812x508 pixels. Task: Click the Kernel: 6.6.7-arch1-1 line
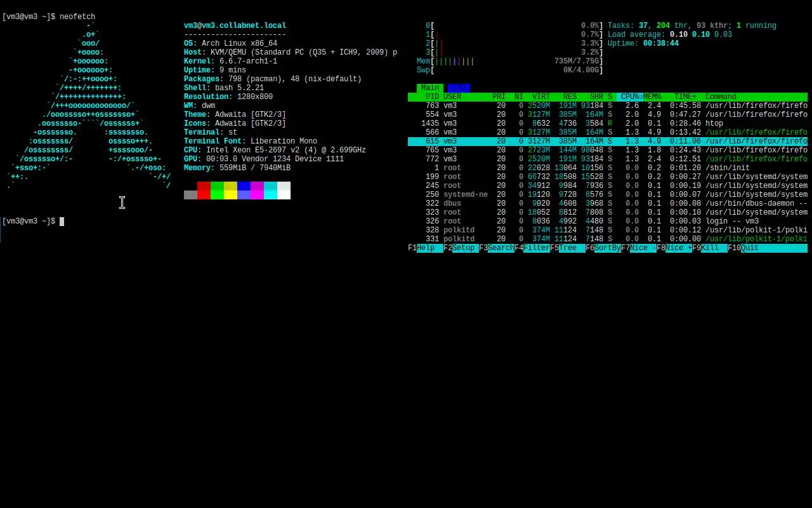(x=230, y=61)
